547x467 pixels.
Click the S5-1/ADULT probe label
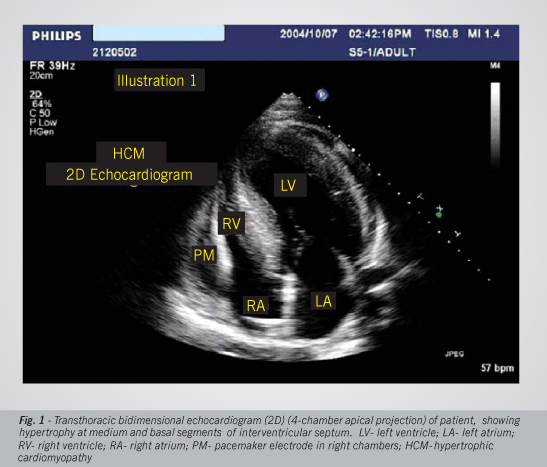pyautogui.click(x=382, y=52)
